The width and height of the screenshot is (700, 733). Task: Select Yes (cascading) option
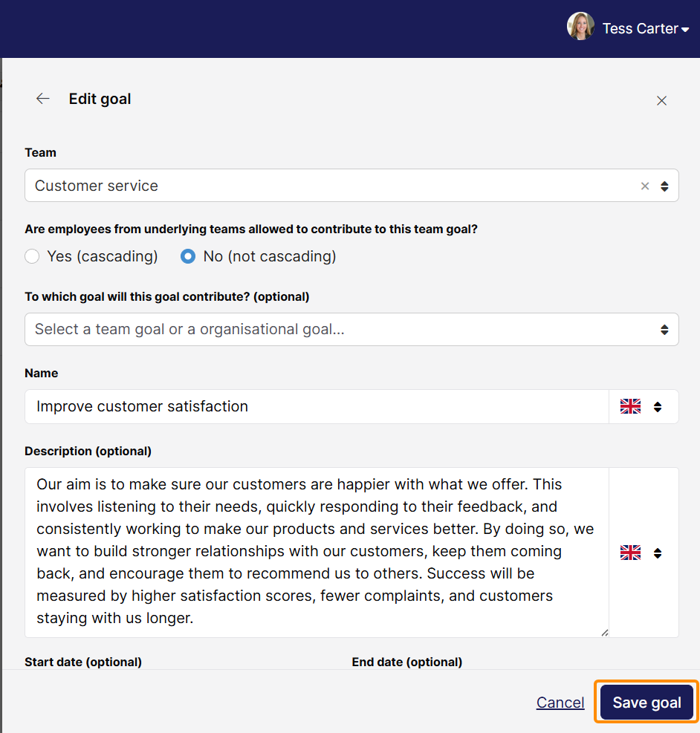pos(32,256)
